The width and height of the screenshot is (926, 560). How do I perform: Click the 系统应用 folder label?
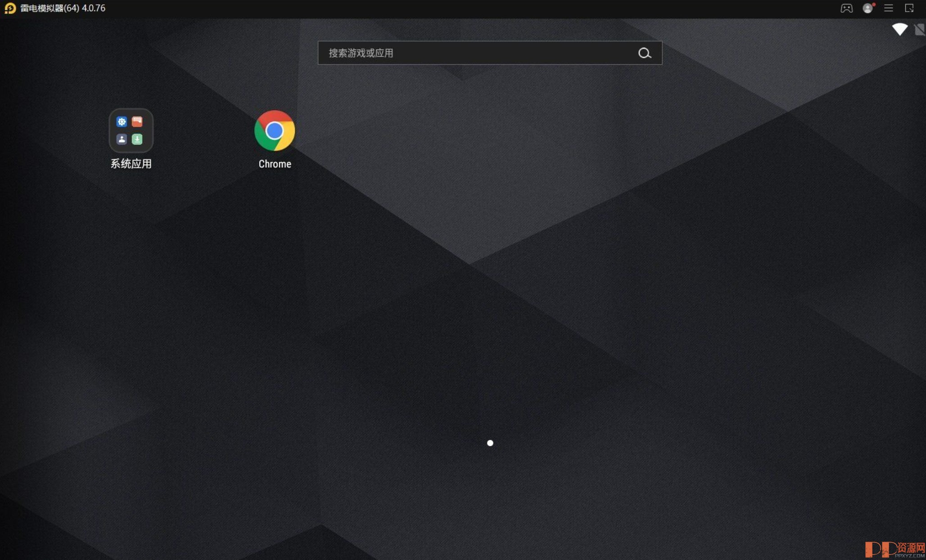(131, 164)
